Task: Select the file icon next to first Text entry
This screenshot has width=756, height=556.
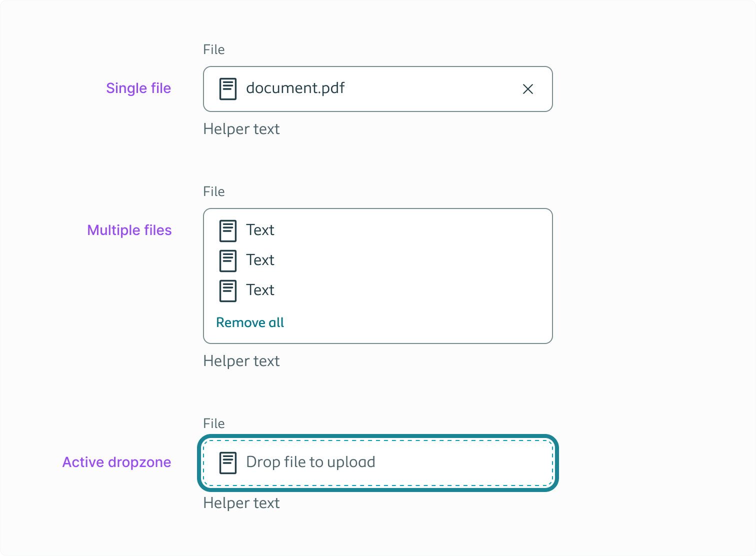Action: pyautogui.click(x=228, y=230)
